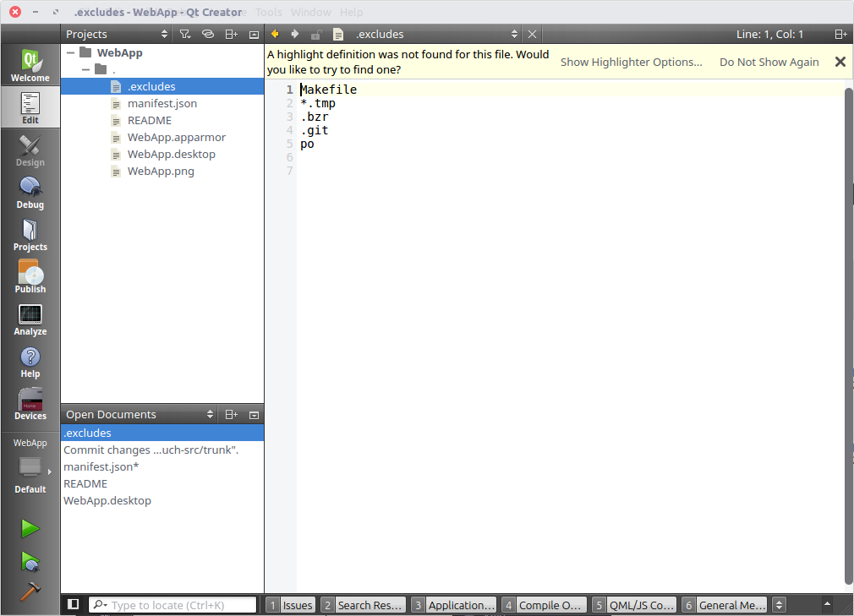Open the General Messages tab
Viewport: 854px width, 616px height.
pyautogui.click(x=725, y=604)
